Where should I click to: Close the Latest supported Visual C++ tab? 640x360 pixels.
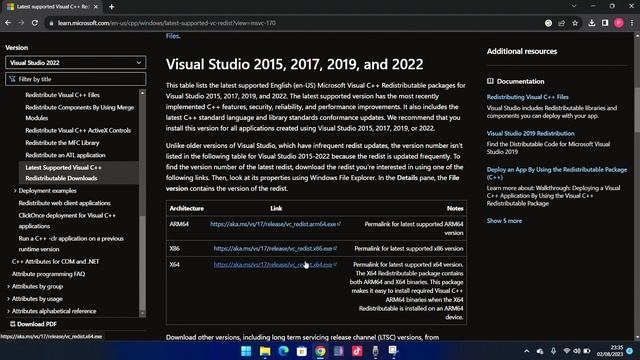pyautogui.click(x=96, y=7)
